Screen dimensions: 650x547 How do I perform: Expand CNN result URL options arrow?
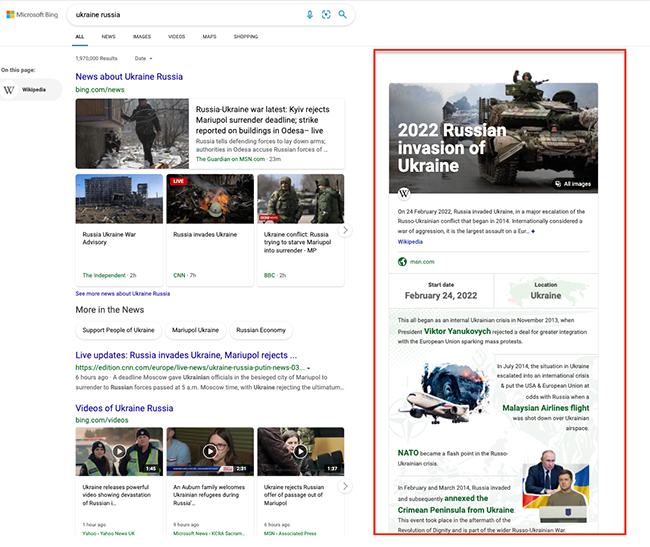[x=309, y=368]
